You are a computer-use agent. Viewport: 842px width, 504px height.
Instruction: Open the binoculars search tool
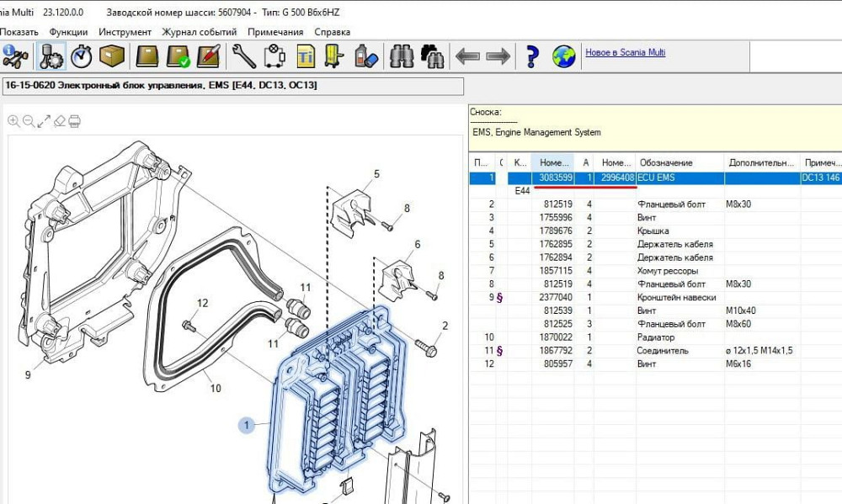402,56
